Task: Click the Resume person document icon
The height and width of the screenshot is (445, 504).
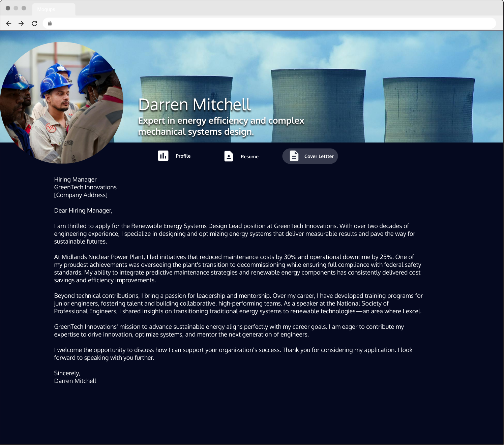Action: coord(229,156)
